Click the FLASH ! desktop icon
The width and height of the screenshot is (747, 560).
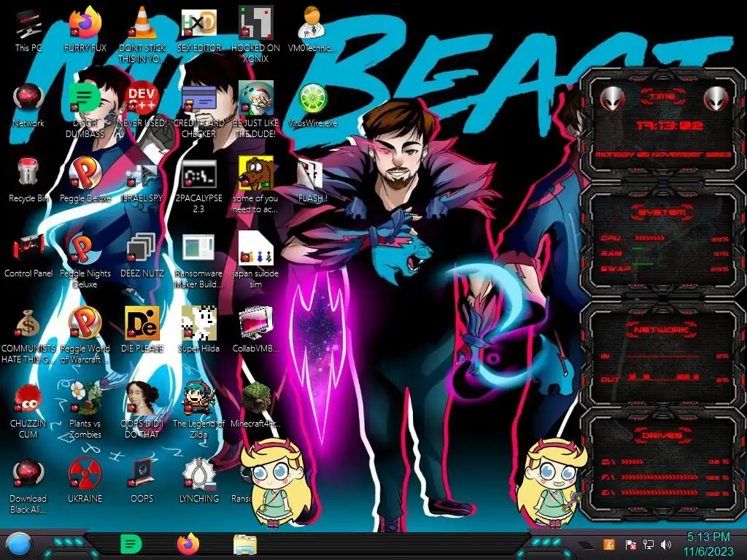[312, 181]
